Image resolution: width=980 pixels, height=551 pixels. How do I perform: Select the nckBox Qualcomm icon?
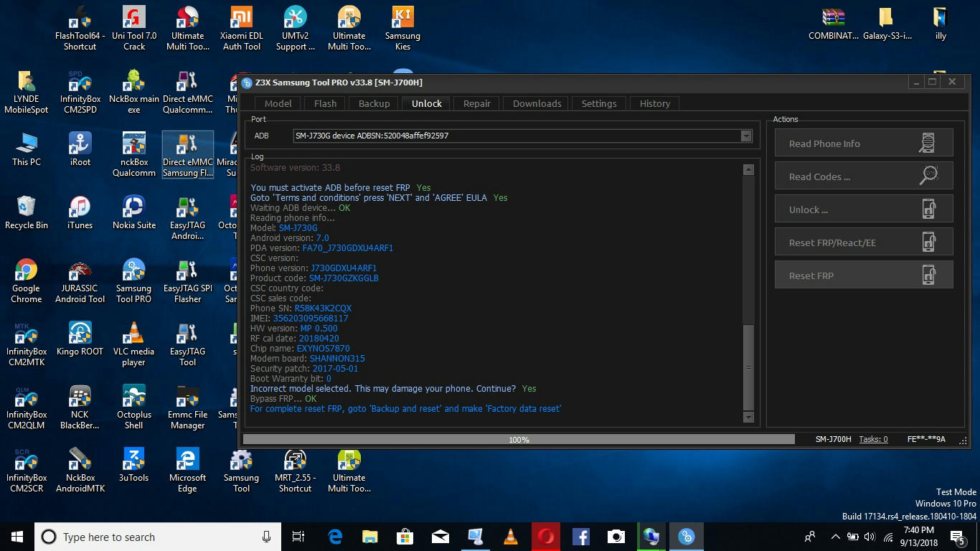(x=134, y=155)
